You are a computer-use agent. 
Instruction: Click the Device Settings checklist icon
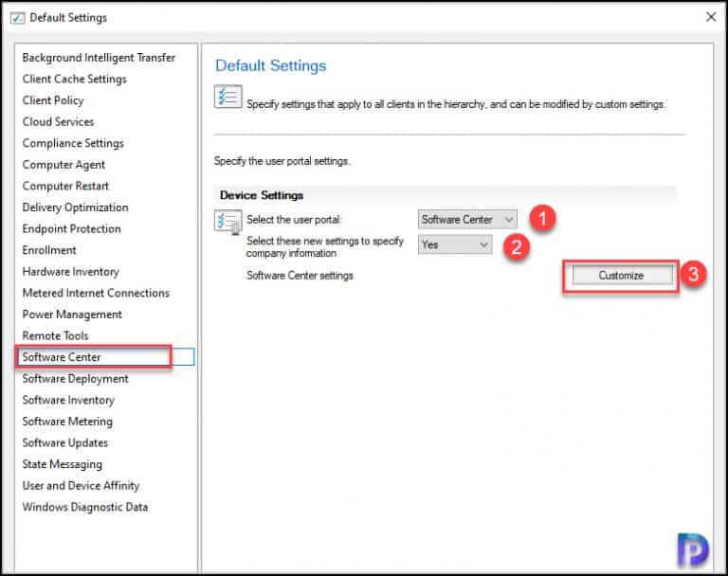(227, 222)
